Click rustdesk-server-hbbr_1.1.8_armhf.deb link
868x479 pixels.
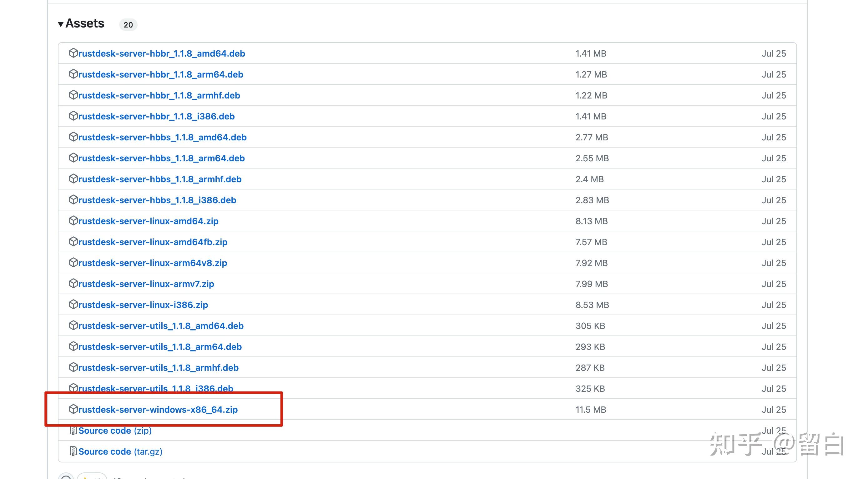click(159, 95)
